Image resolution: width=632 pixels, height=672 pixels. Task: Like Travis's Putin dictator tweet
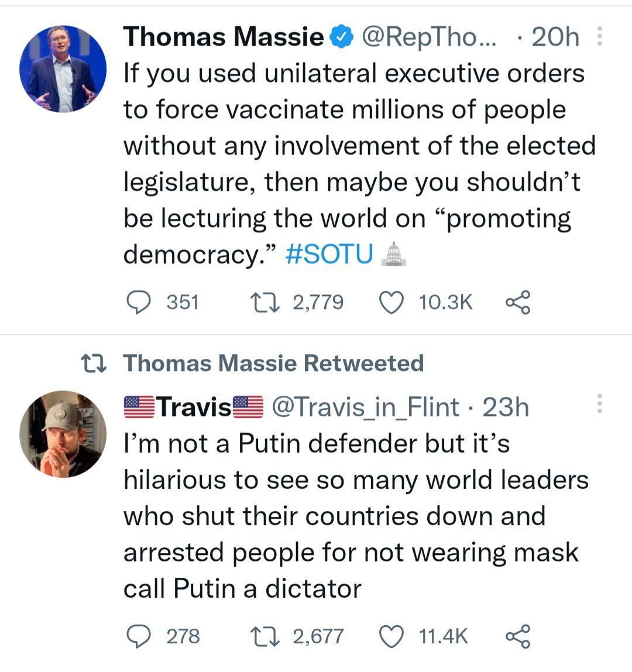(392, 636)
